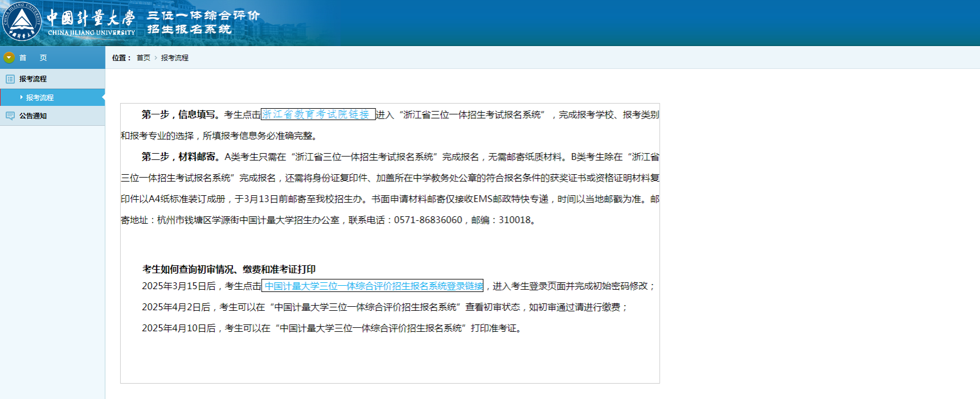Click the list icon next to 报考流程 menu
The width and height of the screenshot is (980, 399).
coord(10,79)
